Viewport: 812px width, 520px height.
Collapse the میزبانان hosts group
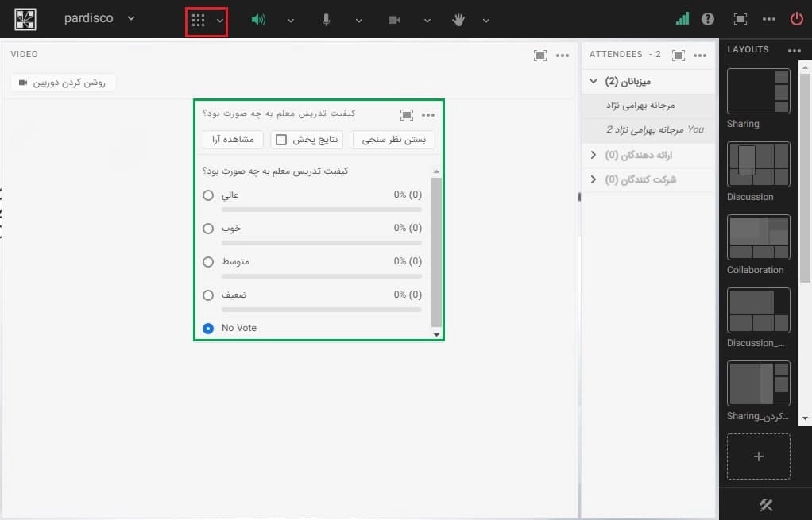[x=594, y=81]
